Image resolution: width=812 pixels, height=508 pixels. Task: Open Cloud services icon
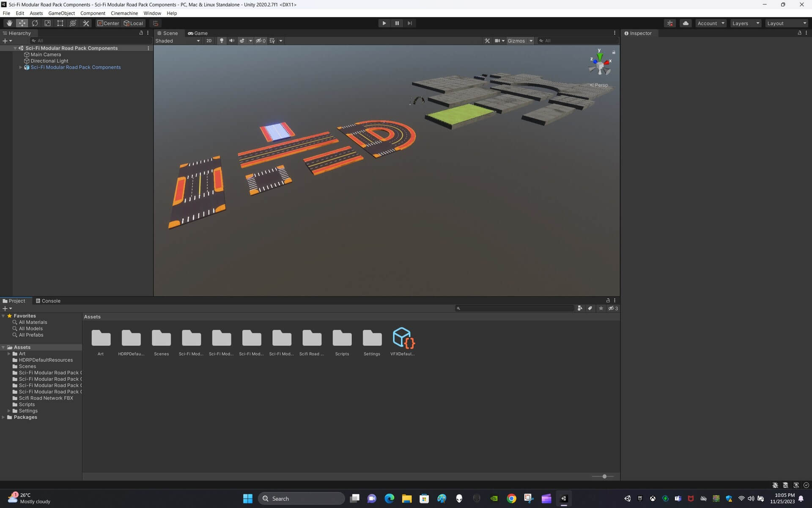tap(686, 23)
